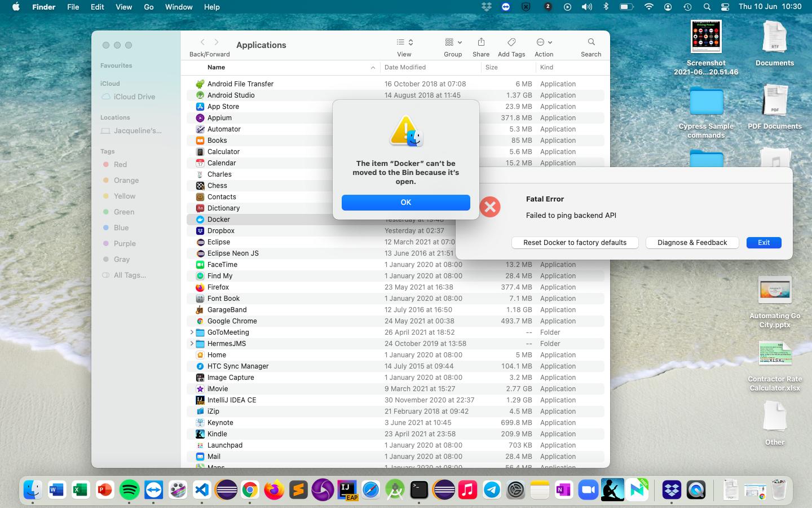Open the Help menu
812x508 pixels.
click(212, 7)
